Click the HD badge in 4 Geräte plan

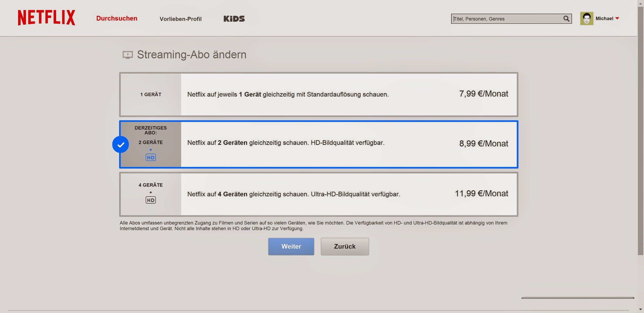pos(151,200)
